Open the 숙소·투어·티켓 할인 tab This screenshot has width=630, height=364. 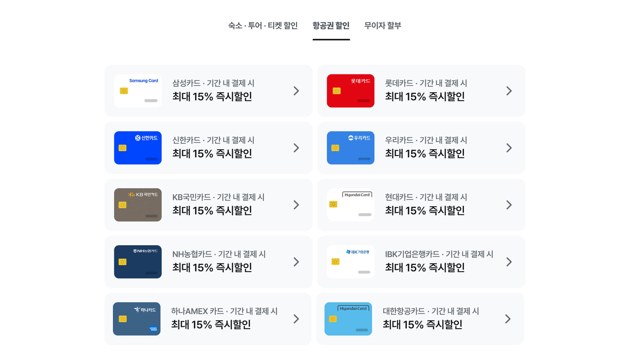click(x=263, y=26)
